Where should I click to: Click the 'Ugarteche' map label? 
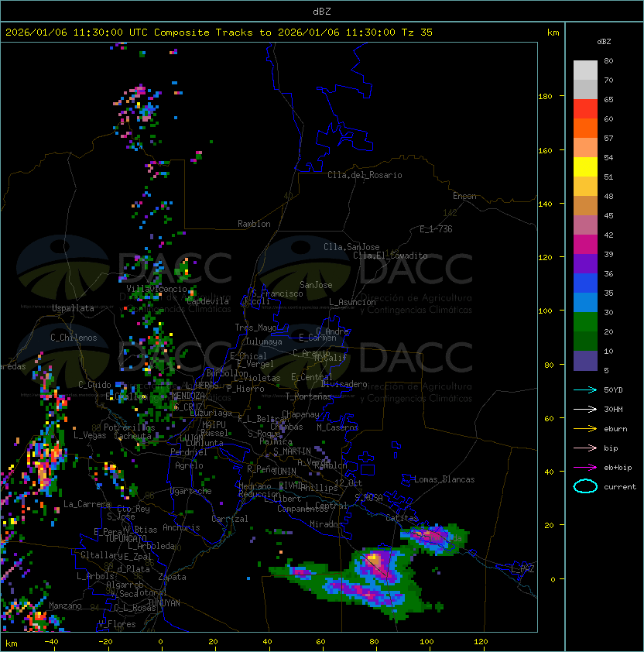191,491
